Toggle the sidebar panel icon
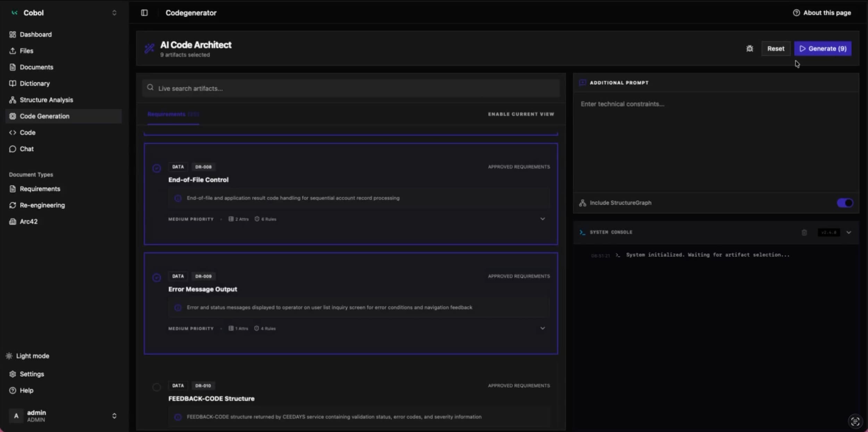The height and width of the screenshot is (432, 868). (x=144, y=13)
